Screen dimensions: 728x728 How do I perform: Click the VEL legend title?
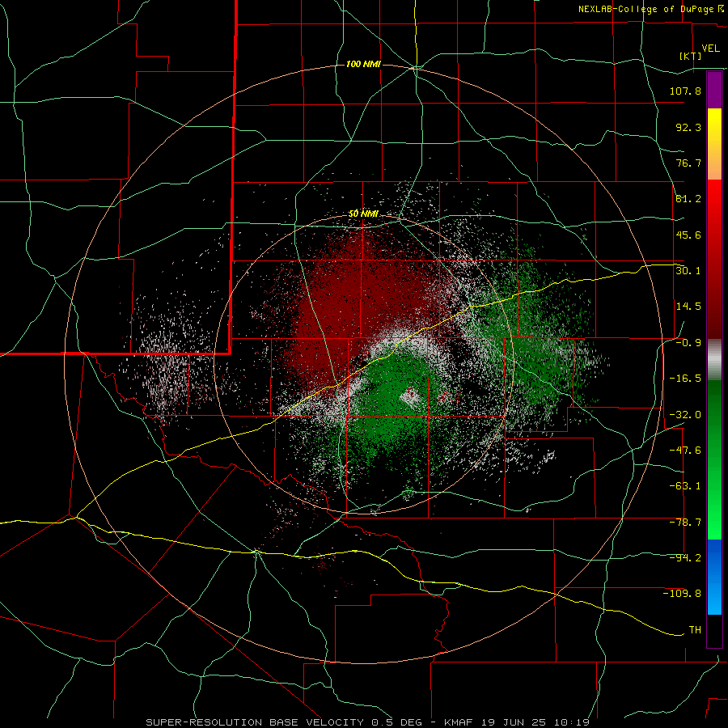(x=710, y=49)
